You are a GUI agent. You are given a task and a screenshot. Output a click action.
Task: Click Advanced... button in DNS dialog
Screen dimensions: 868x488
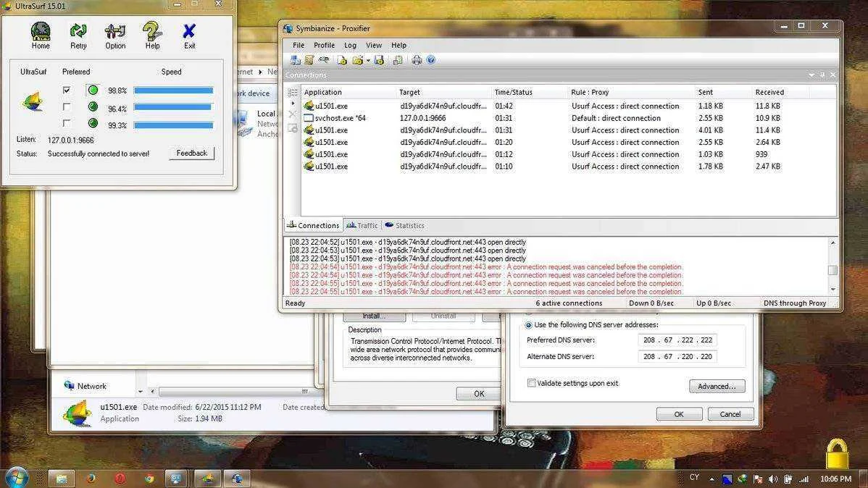(717, 386)
